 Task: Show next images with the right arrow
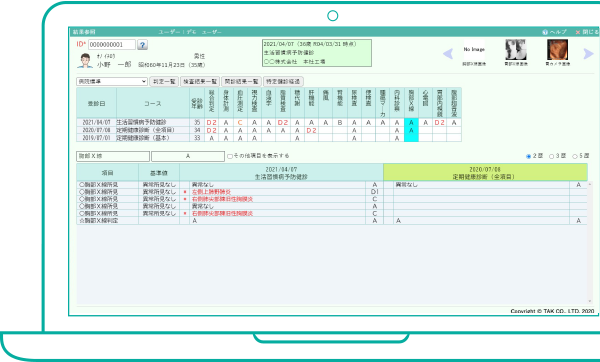[x=588, y=54]
